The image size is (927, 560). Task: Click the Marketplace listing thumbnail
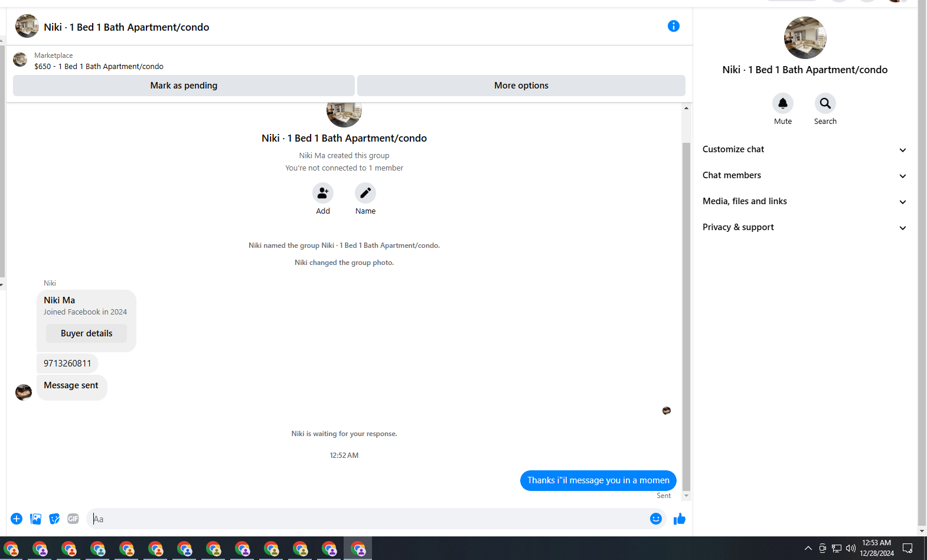(20, 60)
